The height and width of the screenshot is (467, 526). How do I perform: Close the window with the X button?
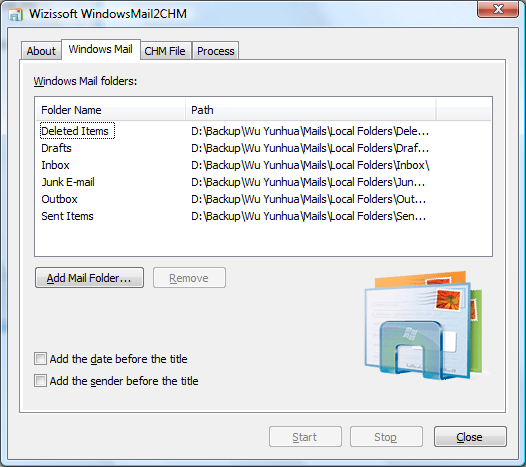(x=498, y=9)
